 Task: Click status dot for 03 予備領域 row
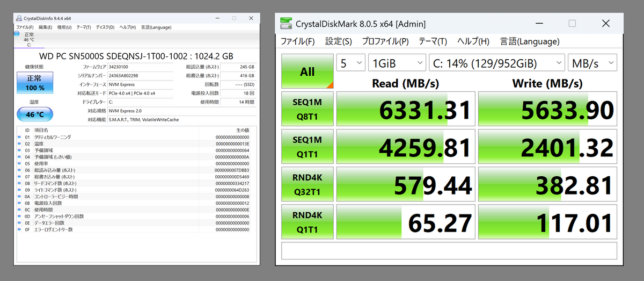[19, 150]
